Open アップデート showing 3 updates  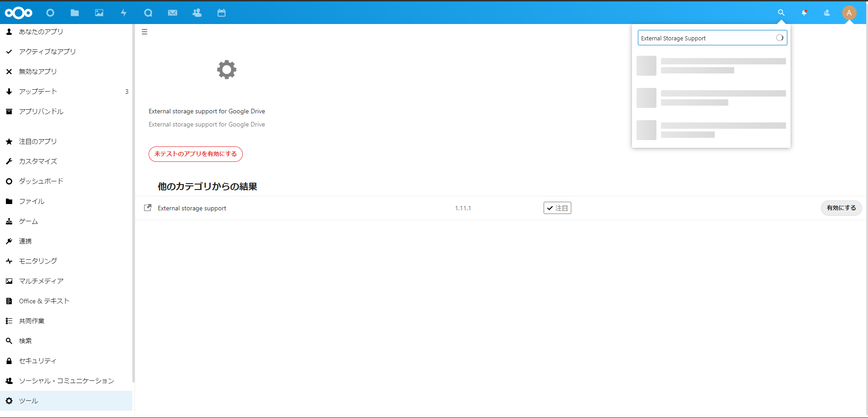point(39,91)
